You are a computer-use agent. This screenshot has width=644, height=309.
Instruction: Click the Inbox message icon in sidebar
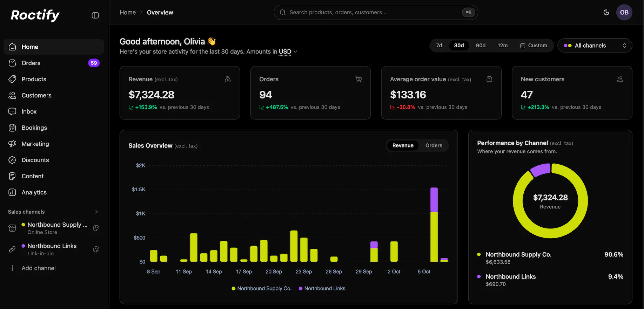coord(12,111)
